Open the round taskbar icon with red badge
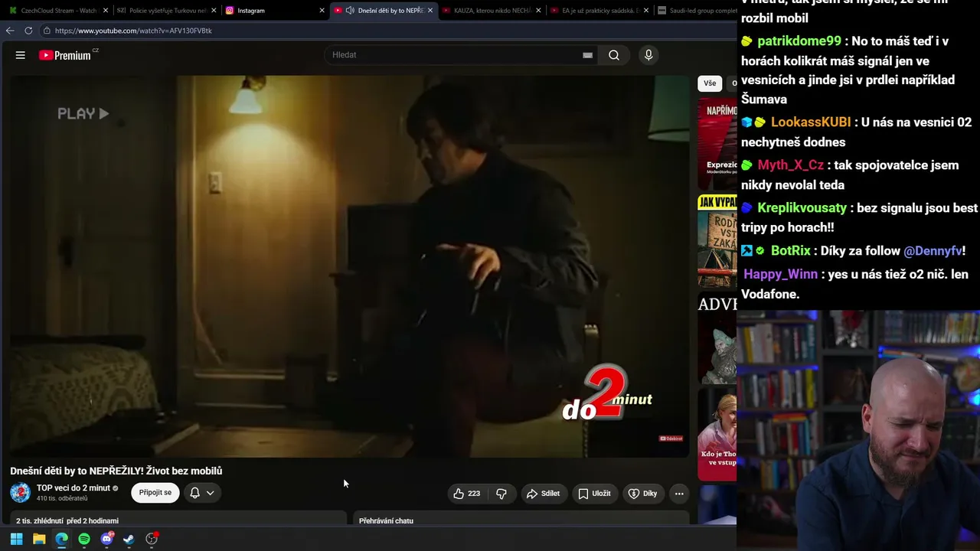 tap(152, 539)
